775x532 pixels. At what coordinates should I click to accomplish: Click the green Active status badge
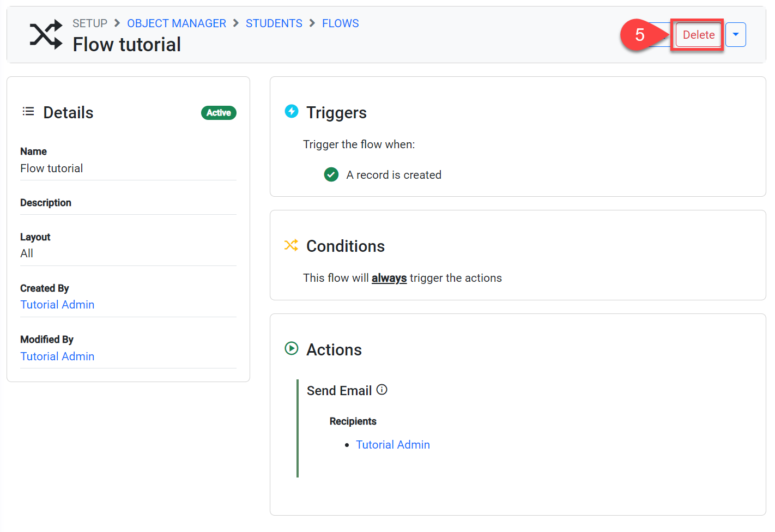219,113
